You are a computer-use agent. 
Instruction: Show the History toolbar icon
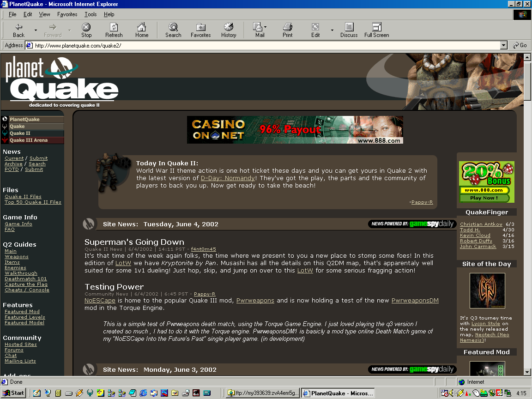coord(229,27)
